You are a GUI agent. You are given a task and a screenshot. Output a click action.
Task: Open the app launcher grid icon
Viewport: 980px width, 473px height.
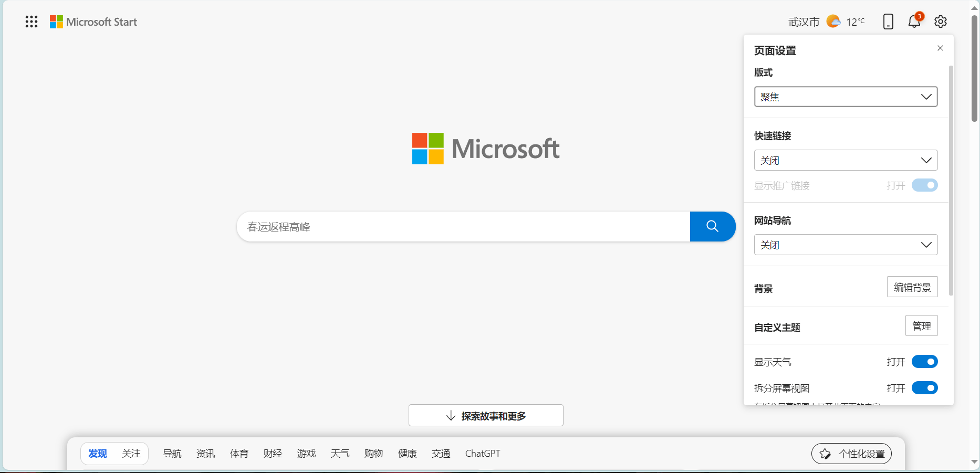click(x=32, y=22)
